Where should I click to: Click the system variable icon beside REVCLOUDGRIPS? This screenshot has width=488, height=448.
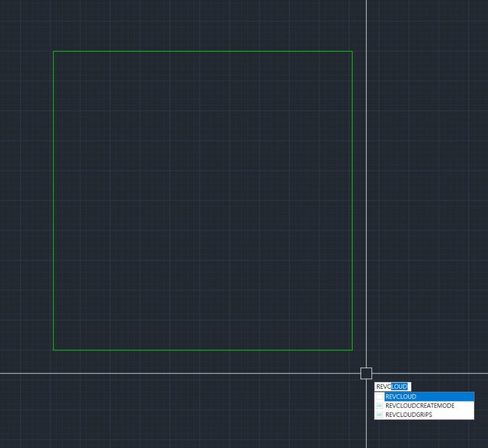tap(380, 414)
